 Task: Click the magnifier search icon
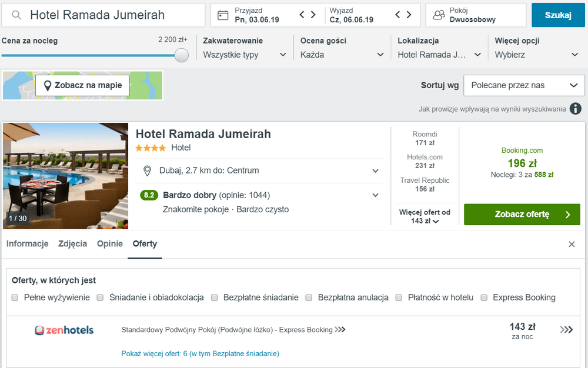point(16,15)
